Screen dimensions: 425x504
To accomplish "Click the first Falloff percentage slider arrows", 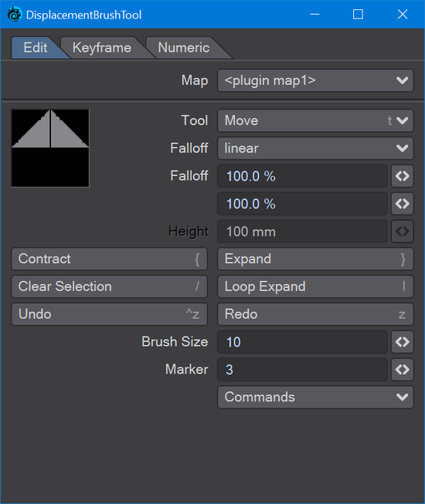I will coord(402,176).
